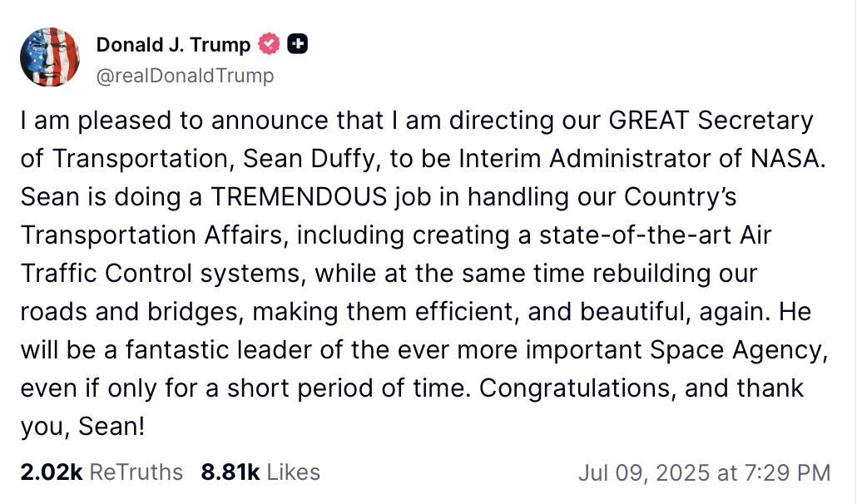Click the ReTruths label

[x=136, y=472]
